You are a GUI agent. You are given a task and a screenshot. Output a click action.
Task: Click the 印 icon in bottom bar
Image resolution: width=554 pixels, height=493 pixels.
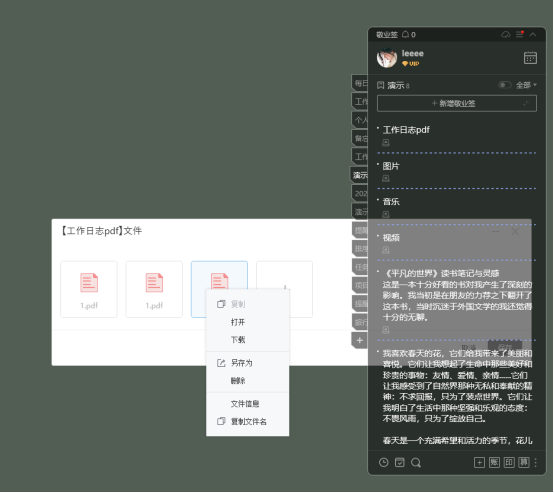point(509,462)
